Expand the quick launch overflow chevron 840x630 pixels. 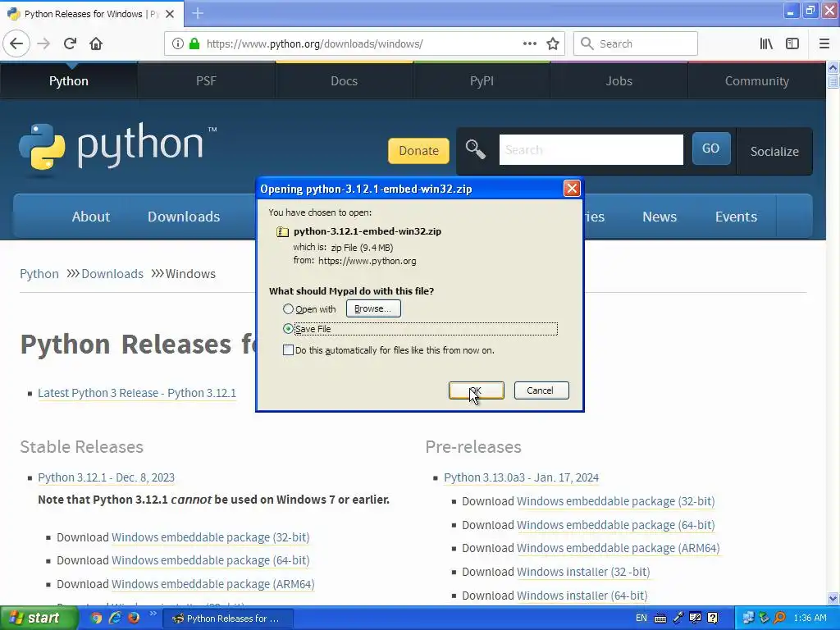[x=152, y=614]
